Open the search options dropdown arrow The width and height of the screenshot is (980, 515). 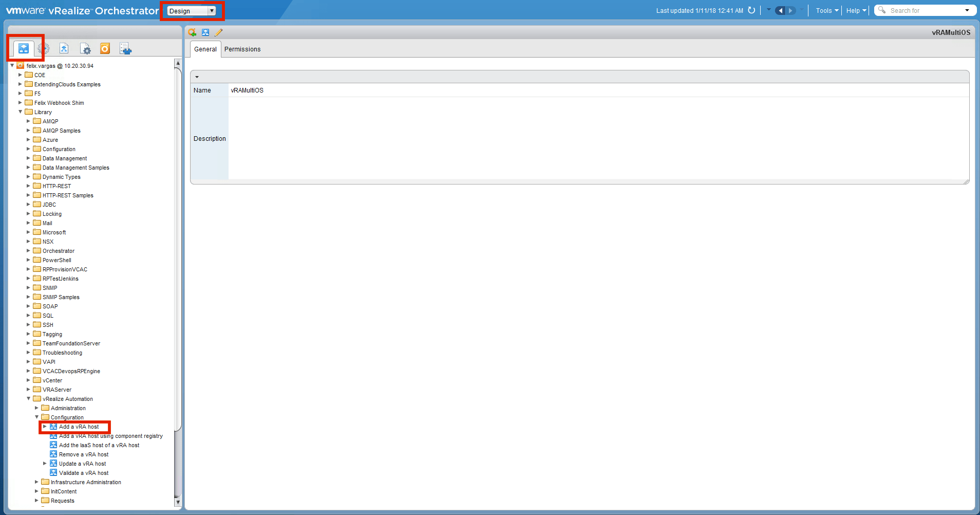click(967, 10)
